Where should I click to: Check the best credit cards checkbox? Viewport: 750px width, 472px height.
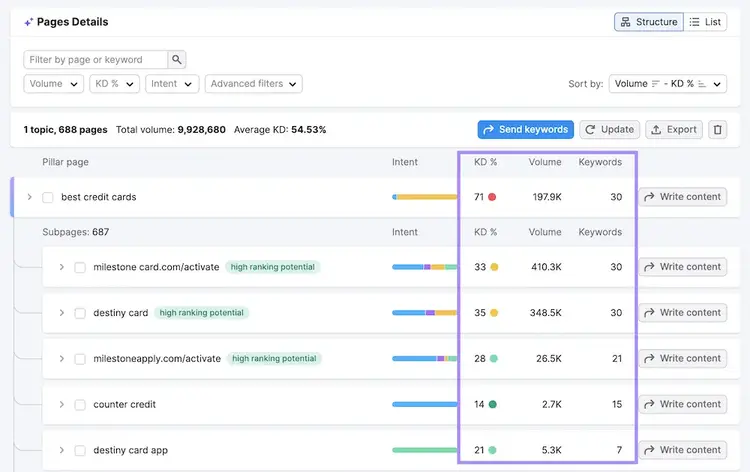[x=48, y=198]
